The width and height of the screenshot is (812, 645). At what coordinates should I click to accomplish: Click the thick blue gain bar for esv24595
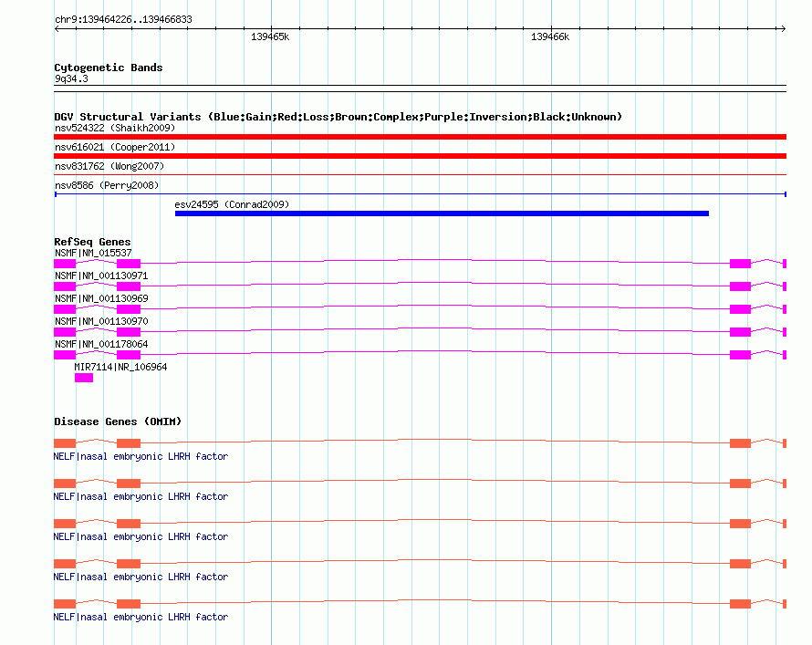pyautogui.click(x=442, y=213)
